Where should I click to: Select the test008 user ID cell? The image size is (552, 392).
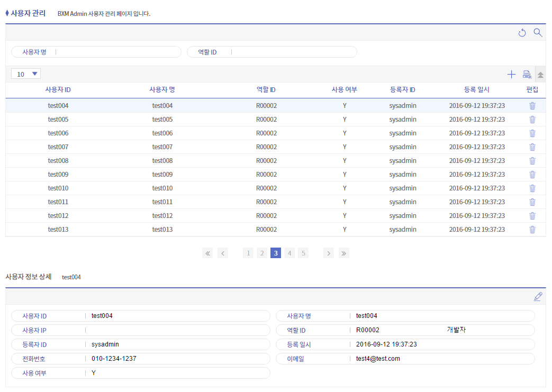pos(58,160)
